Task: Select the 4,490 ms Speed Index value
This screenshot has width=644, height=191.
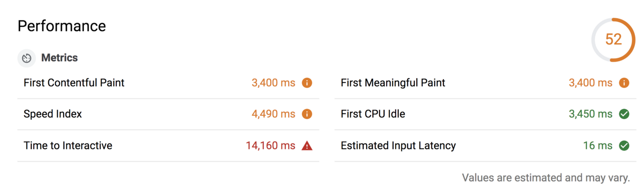Action: click(273, 114)
